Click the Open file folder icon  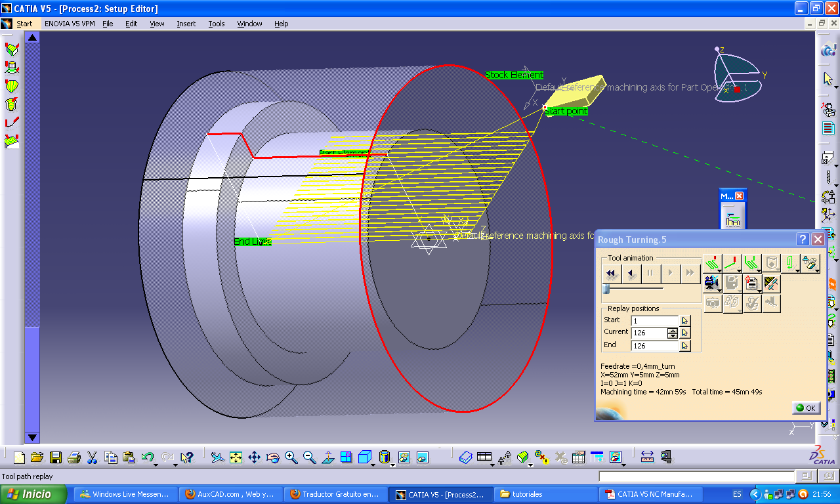pyautogui.click(x=37, y=457)
